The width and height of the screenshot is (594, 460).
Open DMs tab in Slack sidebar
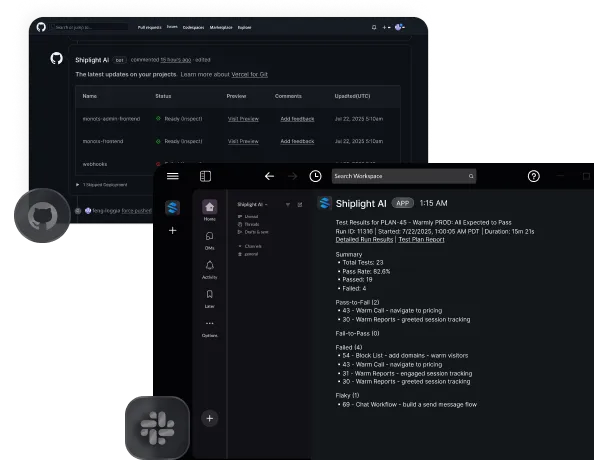pyautogui.click(x=209, y=241)
